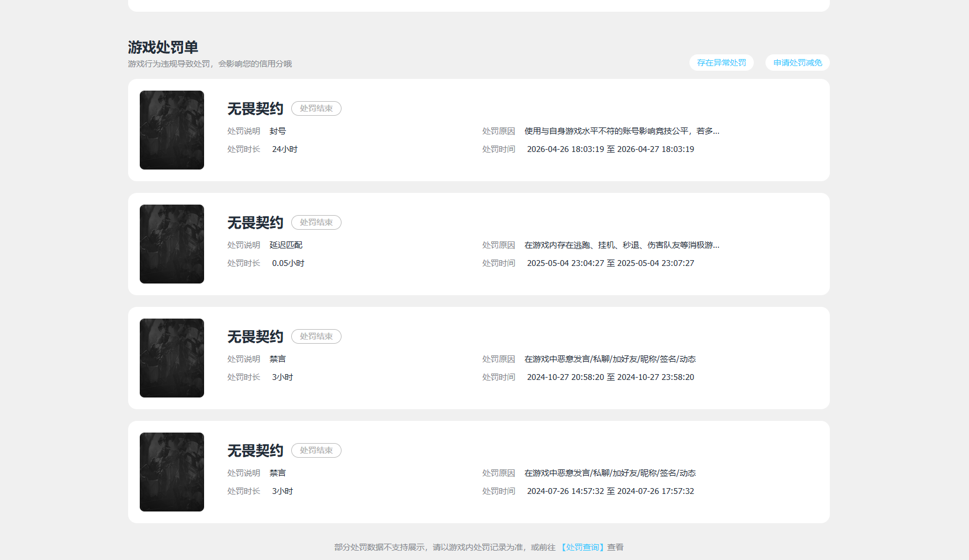Click game thumbnail of the 延迟匹配 penalty
969x560 pixels.
click(x=172, y=244)
